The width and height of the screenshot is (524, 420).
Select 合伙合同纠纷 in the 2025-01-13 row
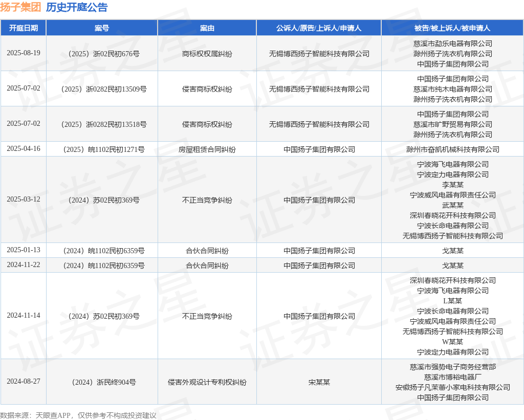[207, 251]
